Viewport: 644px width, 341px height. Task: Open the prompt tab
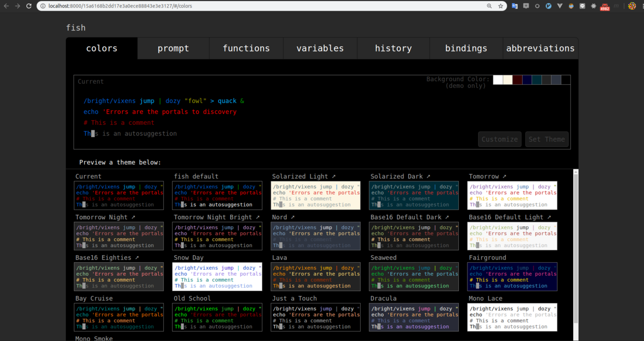[x=173, y=48]
